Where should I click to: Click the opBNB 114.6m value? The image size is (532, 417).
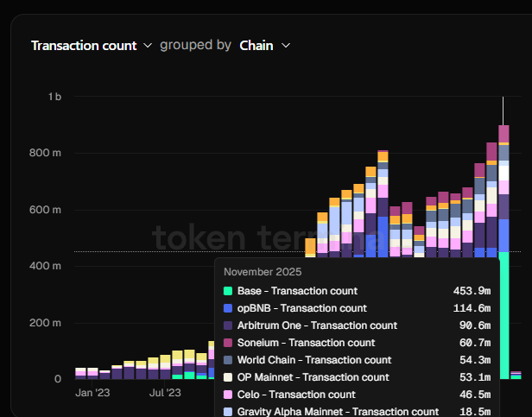(x=472, y=308)
